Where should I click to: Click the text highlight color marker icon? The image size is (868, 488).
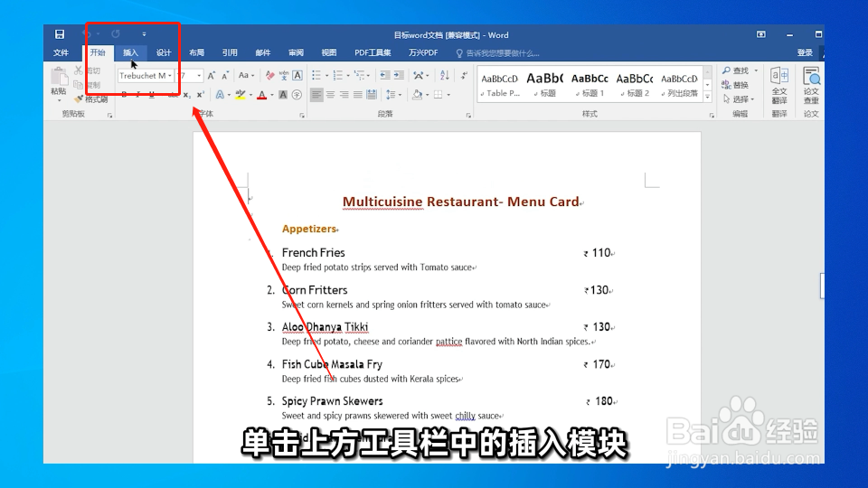[241, 95]
